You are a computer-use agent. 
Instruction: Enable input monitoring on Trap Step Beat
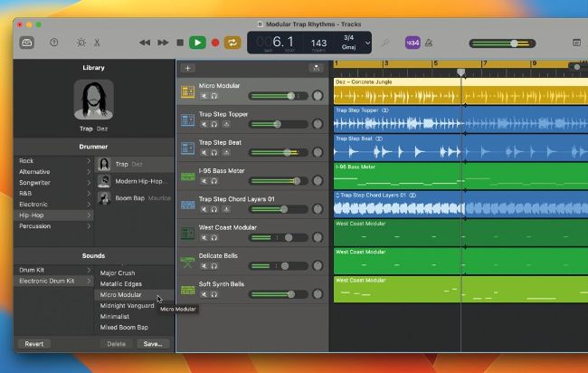[226, 153]
